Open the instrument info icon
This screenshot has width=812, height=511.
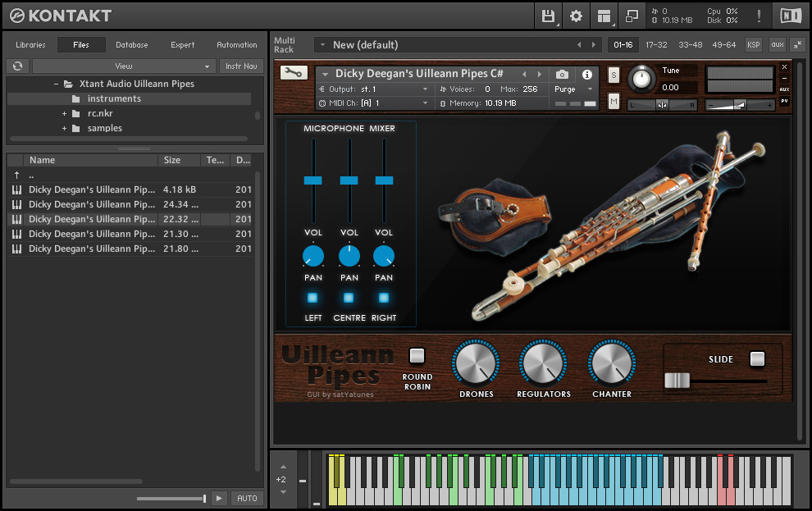587,75
